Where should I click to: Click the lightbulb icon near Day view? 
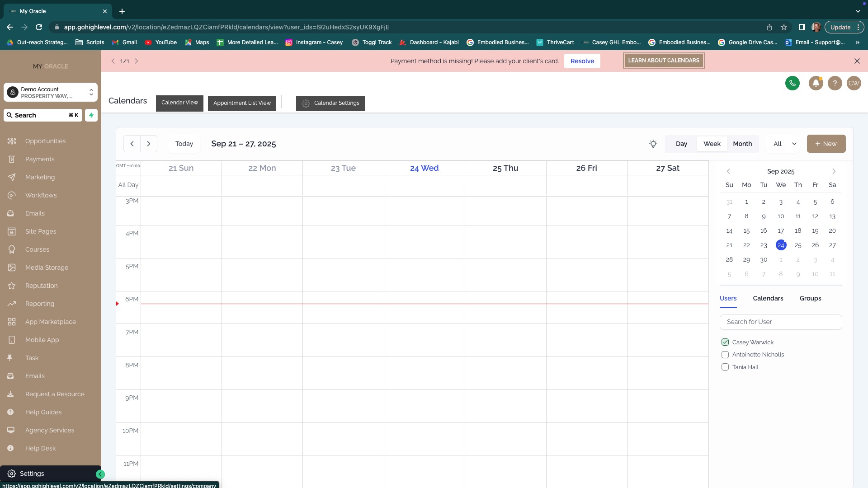[653, 144]
